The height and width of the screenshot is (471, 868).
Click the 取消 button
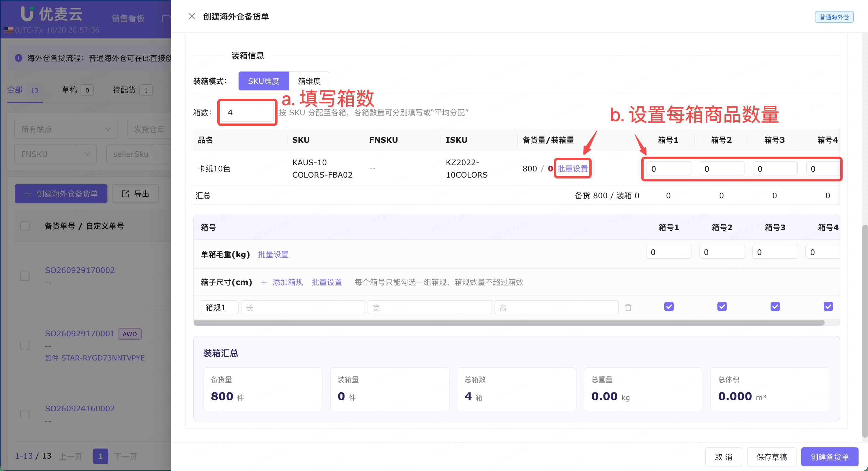pos(723,457)
